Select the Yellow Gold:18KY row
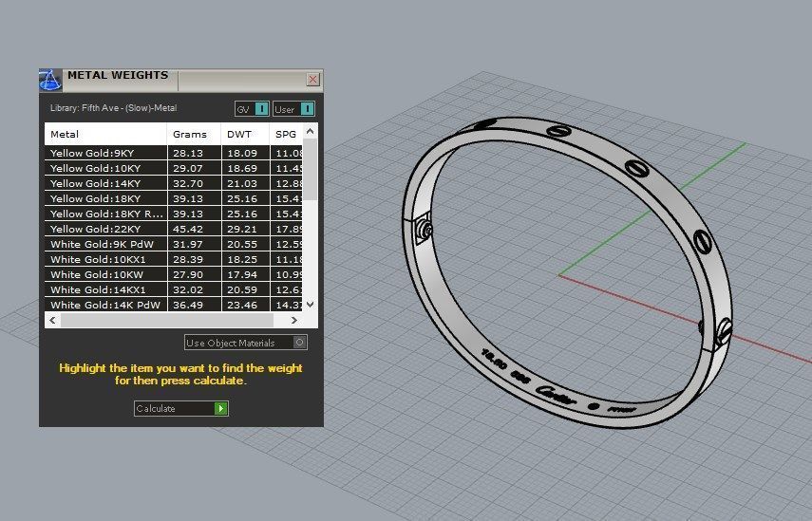Image resolution: width=812 pixels, height=521 pixels. point(174,198)
